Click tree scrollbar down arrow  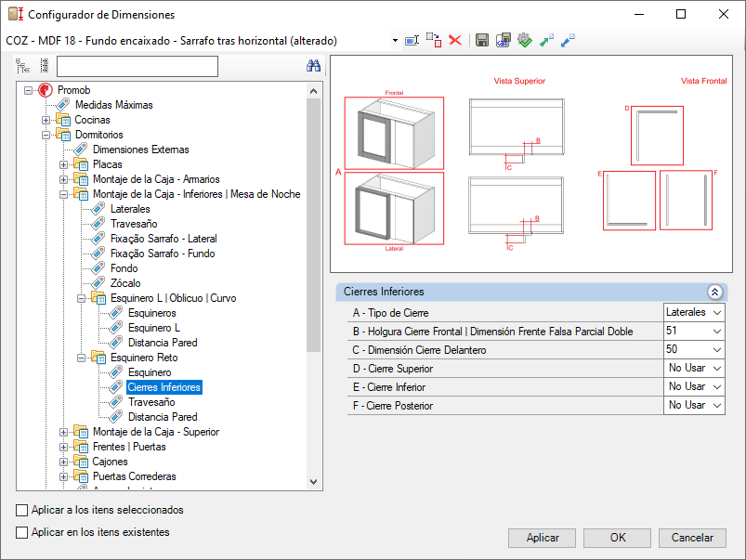[313, 481]
